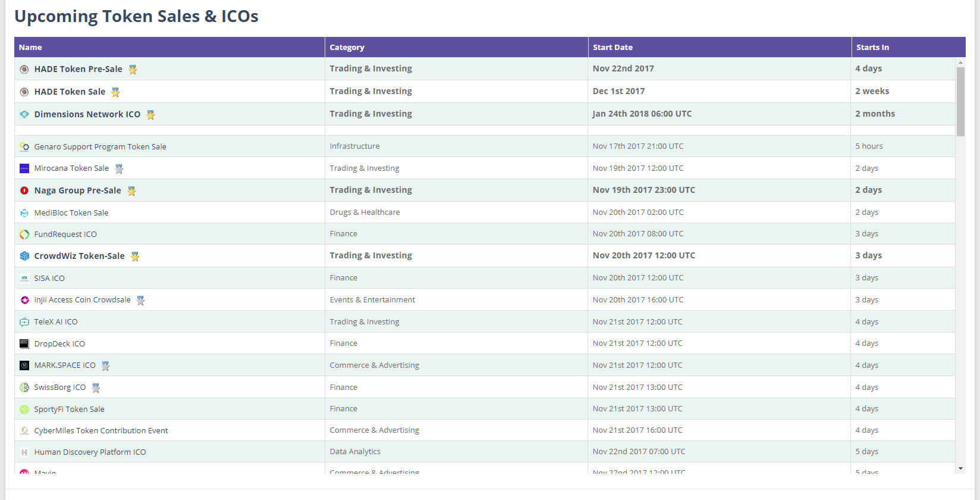Open the Dimensions Network ICO listing
Image resolution: width=980 pixels, height=500 pixels.
click(x=87, y=114)
